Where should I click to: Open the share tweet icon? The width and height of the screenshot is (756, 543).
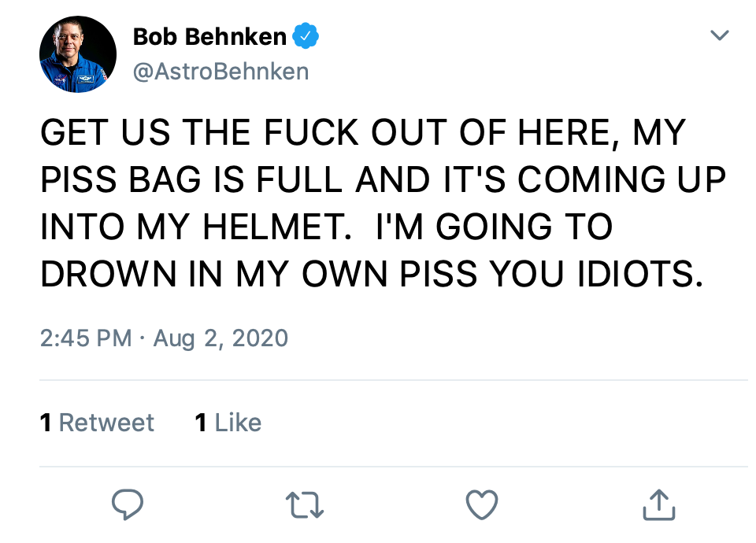659,505
